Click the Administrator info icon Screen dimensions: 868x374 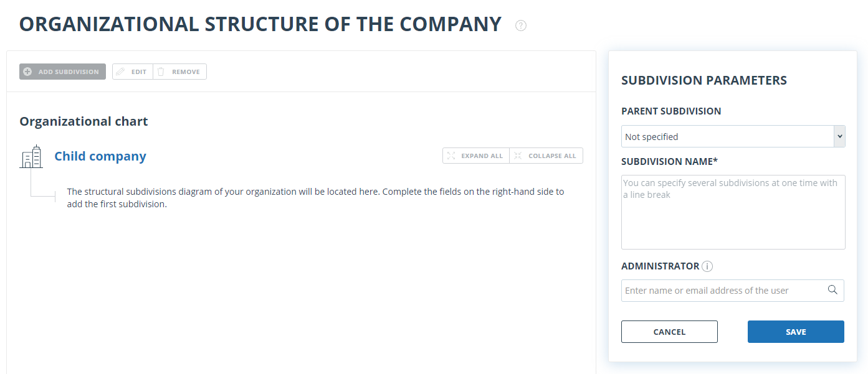[x=707, y=266]
